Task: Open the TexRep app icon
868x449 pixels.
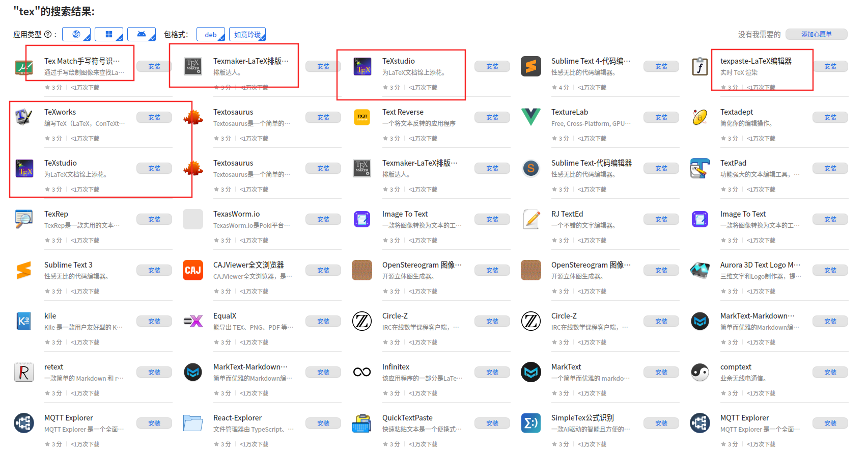Action: point(24,220)
